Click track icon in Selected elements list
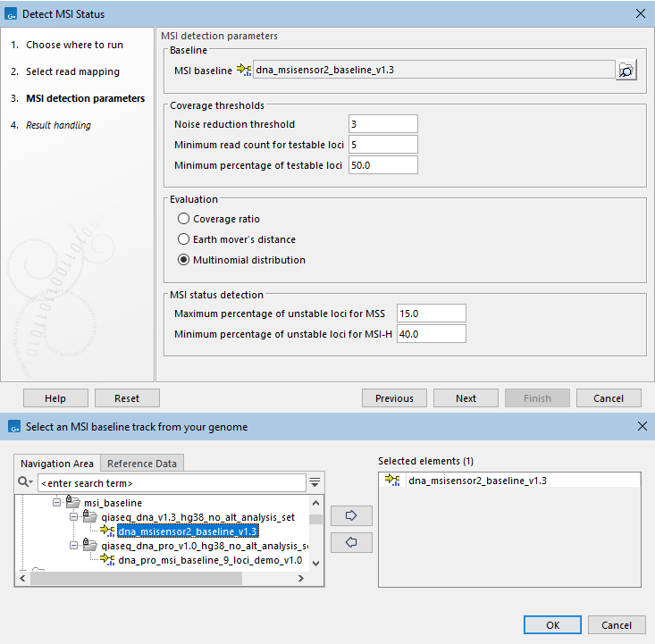655x644 pixels. (392, 480)
